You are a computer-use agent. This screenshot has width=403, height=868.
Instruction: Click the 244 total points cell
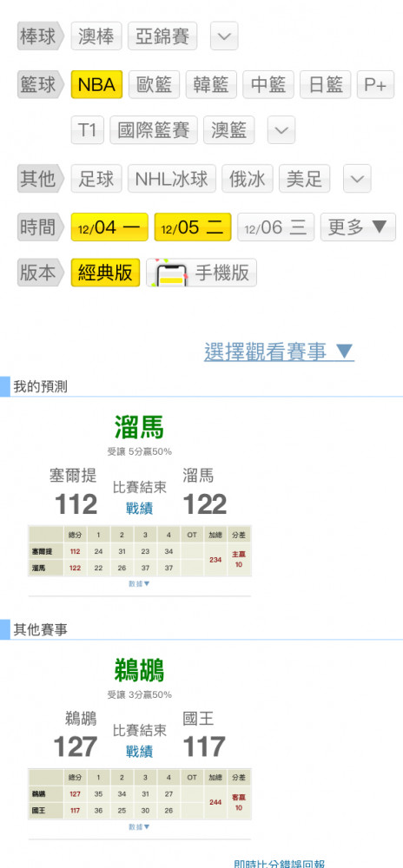click(x=215, y=803)
